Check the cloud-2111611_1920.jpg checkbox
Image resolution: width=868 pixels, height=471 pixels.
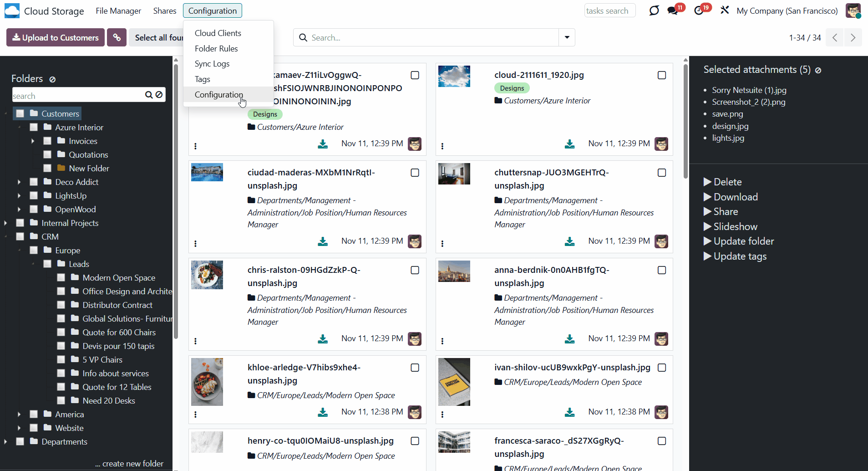tap(662, 75)
